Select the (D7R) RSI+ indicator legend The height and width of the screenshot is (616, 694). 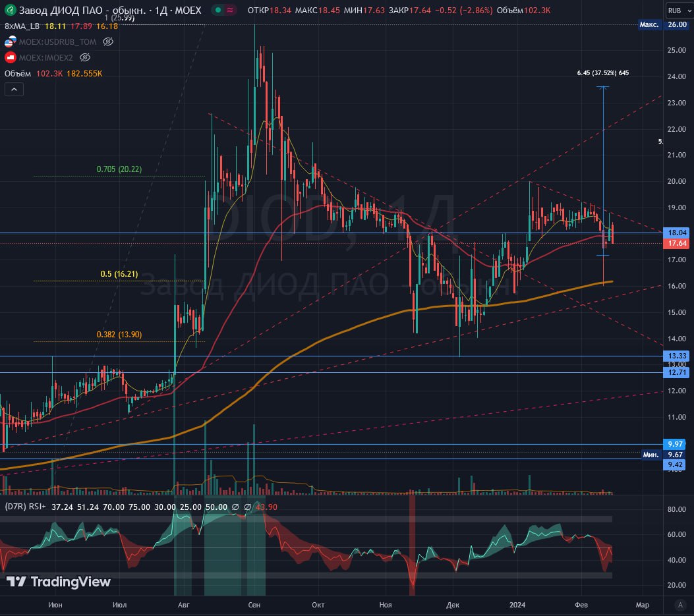[x=25, y=507]
